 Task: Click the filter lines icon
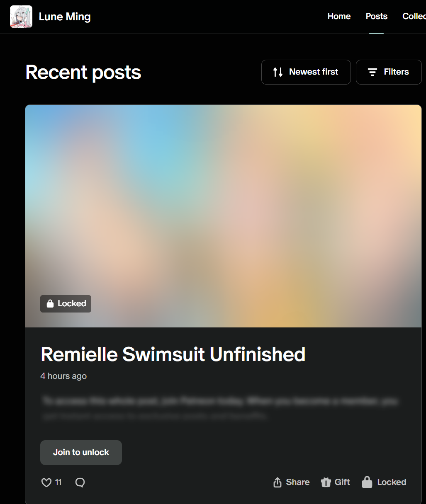[372, 72]
